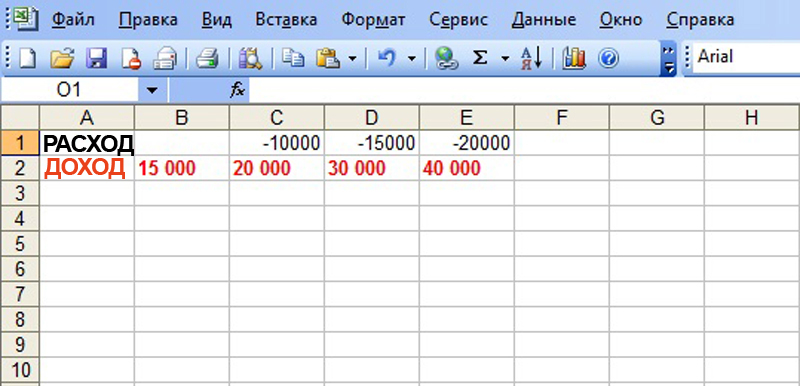Sort ascending using the A-Я icon

(x=531, y=58)
